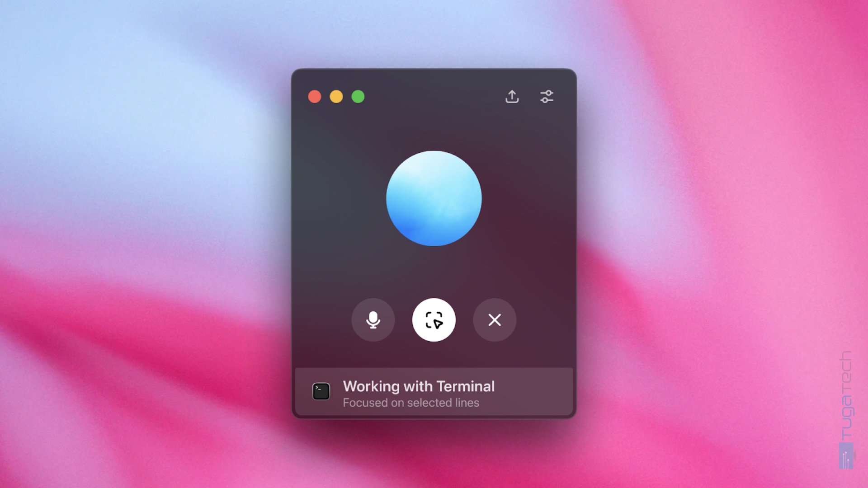Image resolution: width=868 pixels, height=488 pixels.
Task: Expand the settings slider panel
Action: click(547, 97)
